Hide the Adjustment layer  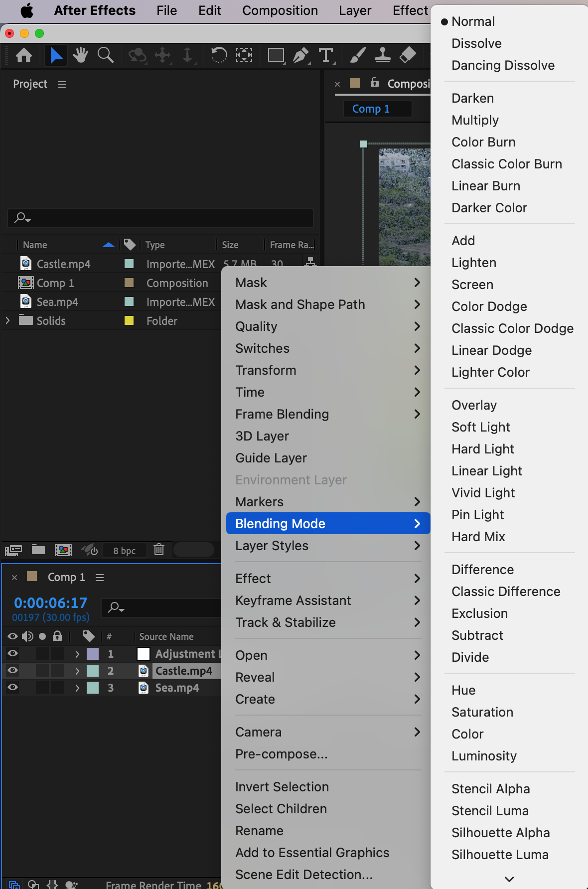(13, 653)
